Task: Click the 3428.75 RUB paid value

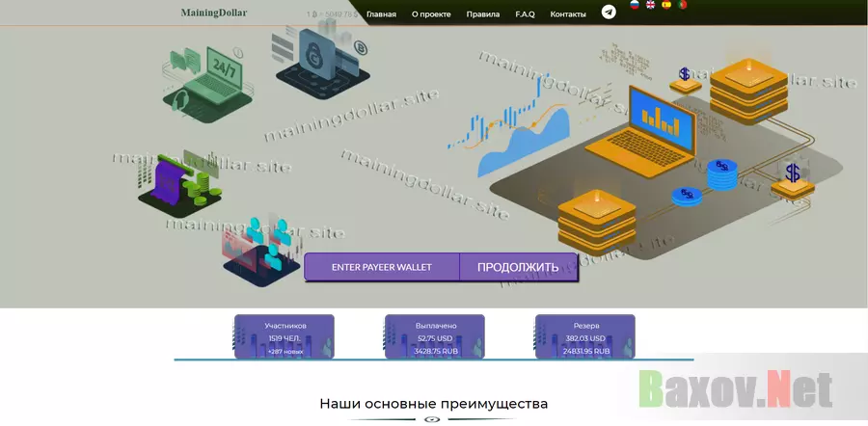Action: [x=435, y=351]
